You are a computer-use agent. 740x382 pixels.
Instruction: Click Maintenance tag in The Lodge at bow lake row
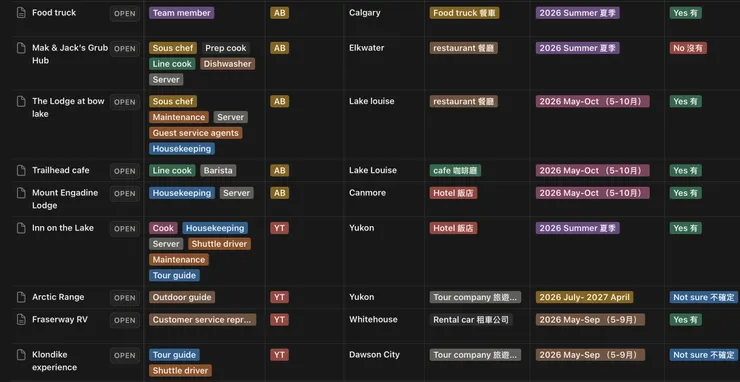179,117
